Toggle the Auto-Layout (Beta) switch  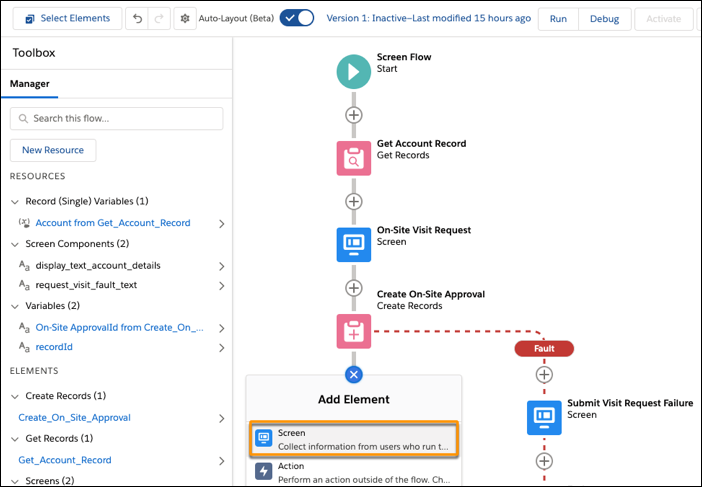coord(297,18)
